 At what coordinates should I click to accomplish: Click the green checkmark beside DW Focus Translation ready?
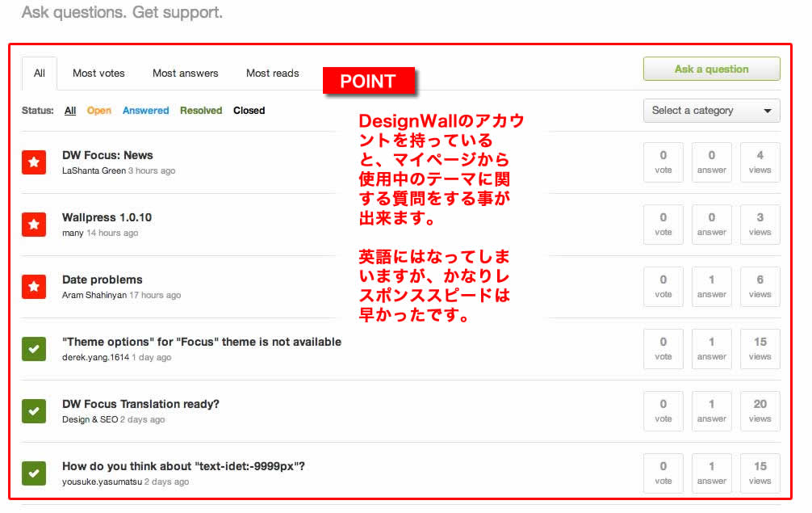34,411
